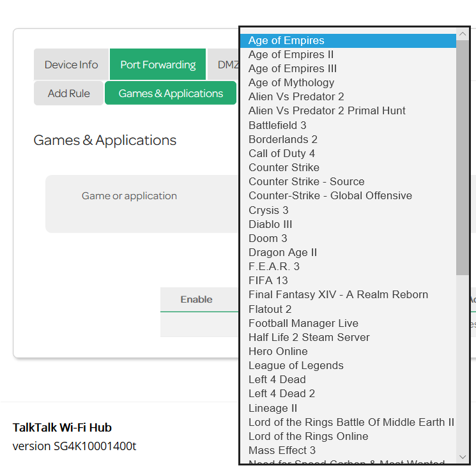Select FIFA 13 from list
This screenshot has width=476, height=468.
pyautogui.click(x=348, y=280)
